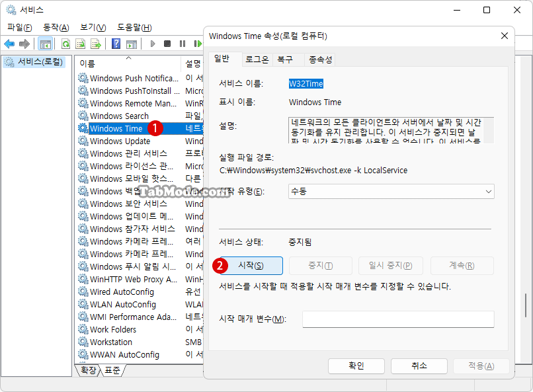
Task: Click the 중지(T) button
Action: tap(321, 266)
